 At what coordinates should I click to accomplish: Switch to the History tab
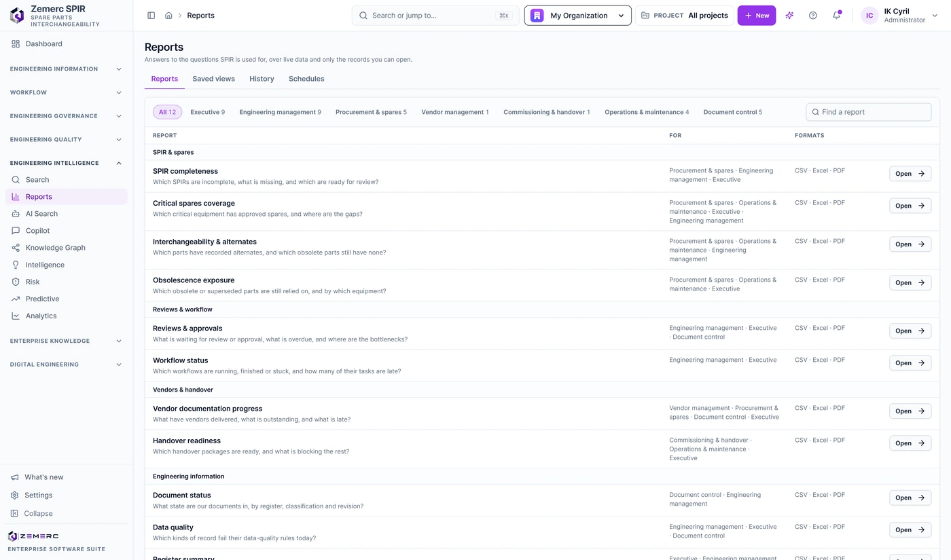point(262,79)
